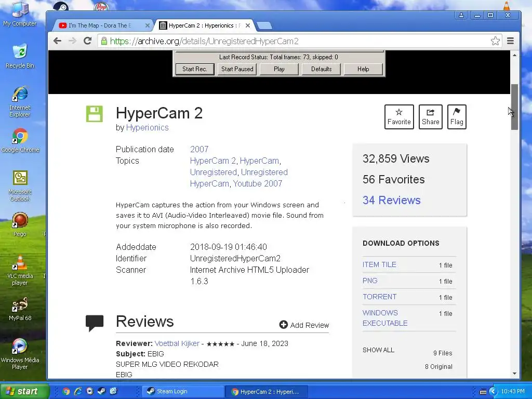Go back in Chrome browser
This screenshot has width=532, height=399.
pos(57,41)
